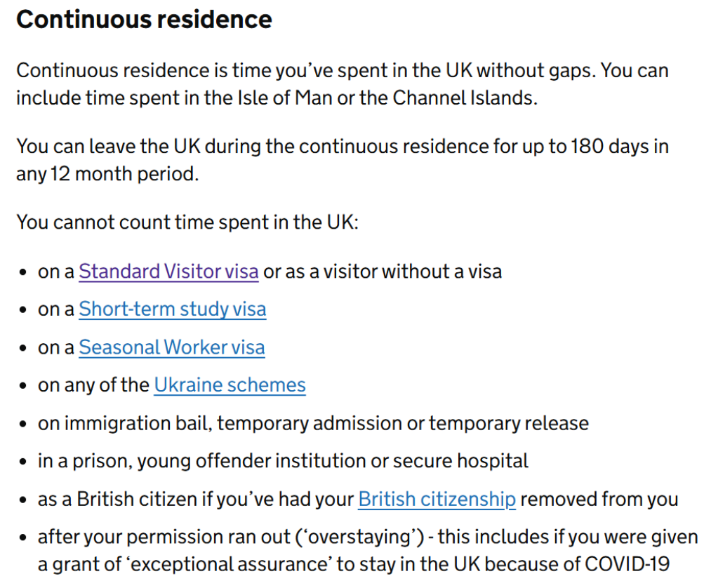Image resolution: width=711 pixels, height=588 pixels.
Task: Click 'or as a visitor without a visa'
Action: pos(383,272)
